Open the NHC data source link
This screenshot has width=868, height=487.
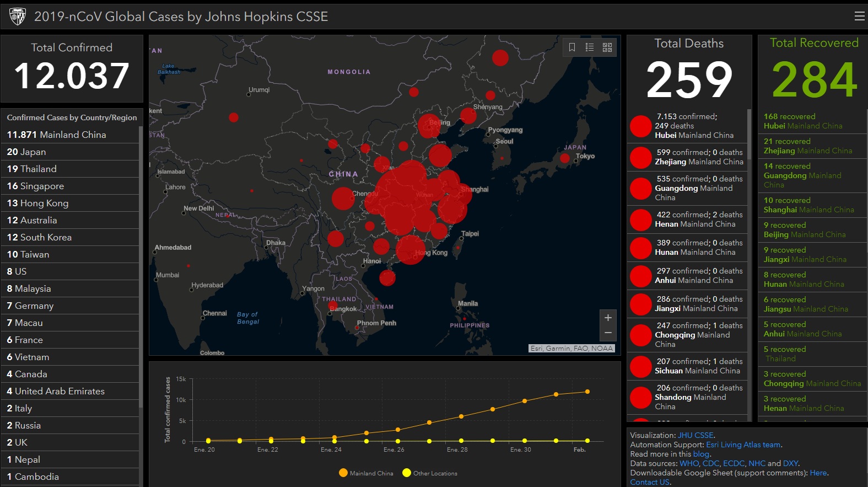pyautogui.click(x=757, y=463)
